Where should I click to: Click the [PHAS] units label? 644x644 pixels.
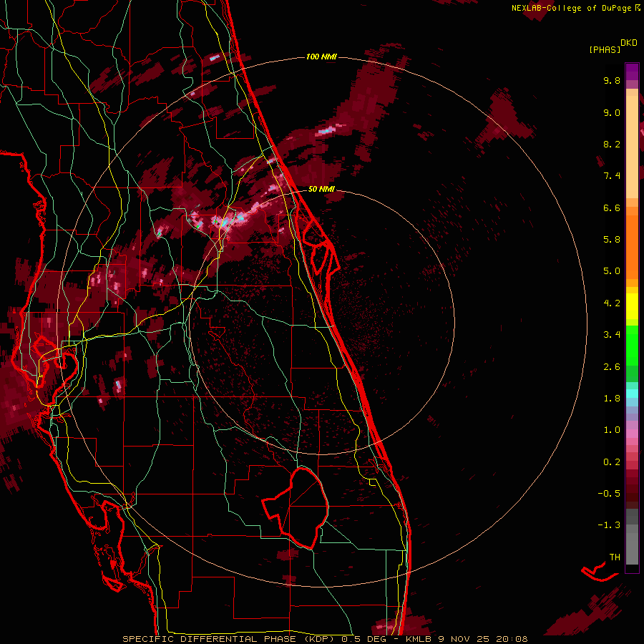pos(605,49)
